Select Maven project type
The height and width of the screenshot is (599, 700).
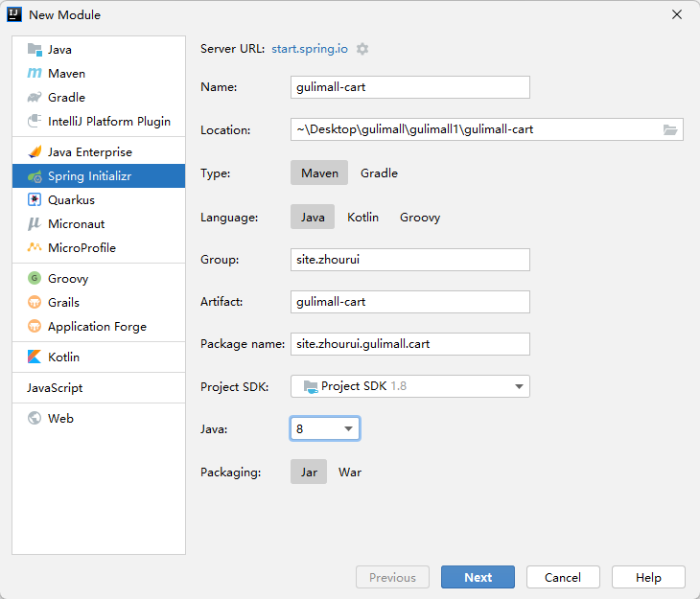319,173
